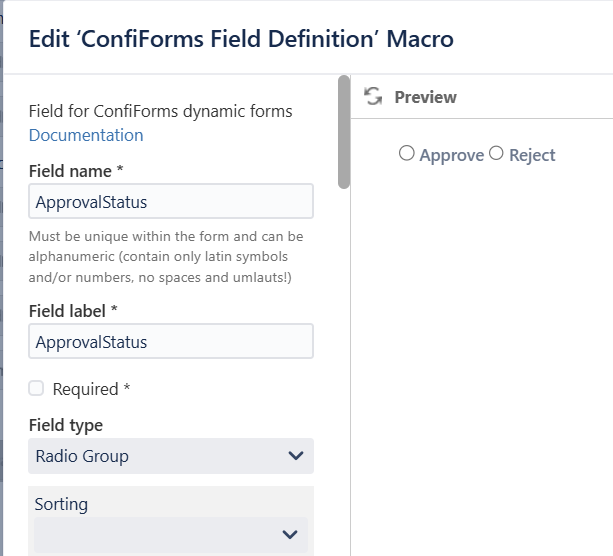Click the 'Must be unique' help text
Image resolution: width=613 pixels, height=556 pixels.
pyautogui.click(x=166, y=256)
